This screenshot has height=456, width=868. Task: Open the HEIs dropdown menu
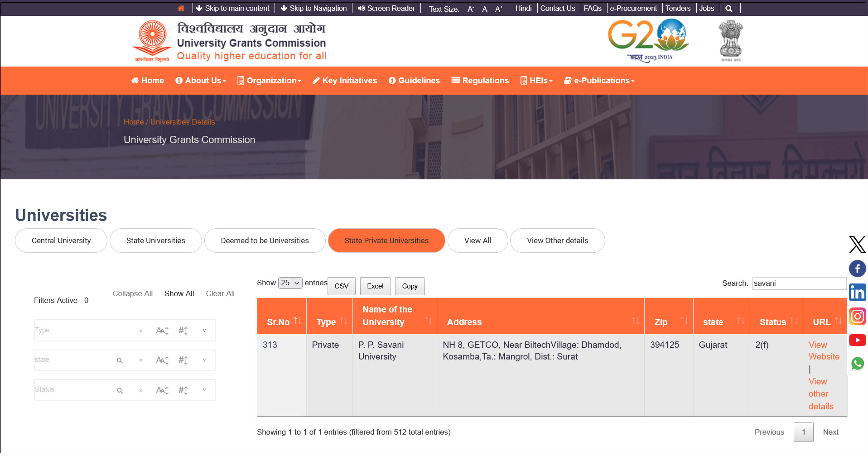click(x=536, y=81)
